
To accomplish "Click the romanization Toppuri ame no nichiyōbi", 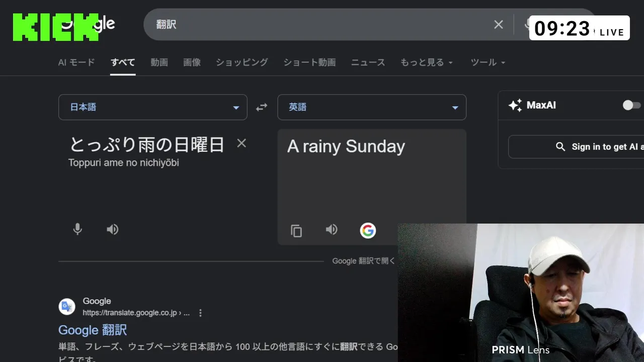I will pyautogui.click(x=124, y=163).
